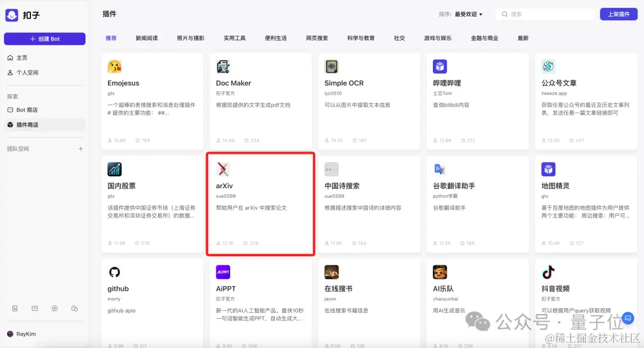Click the AI乐队 robot icon
The image size is (644, 348).
click(440, 272)
